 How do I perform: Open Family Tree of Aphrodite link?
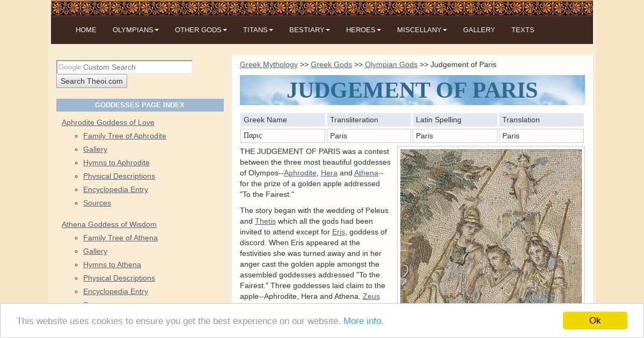(x=125, y=136)
